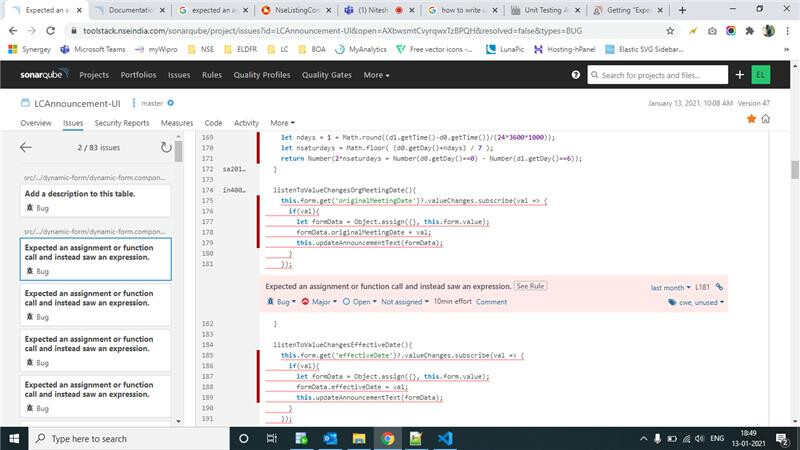Focus the Windows taskbar search box
Image resolution: width=800 pixels, height=450 pixels.
coord(130,439)
